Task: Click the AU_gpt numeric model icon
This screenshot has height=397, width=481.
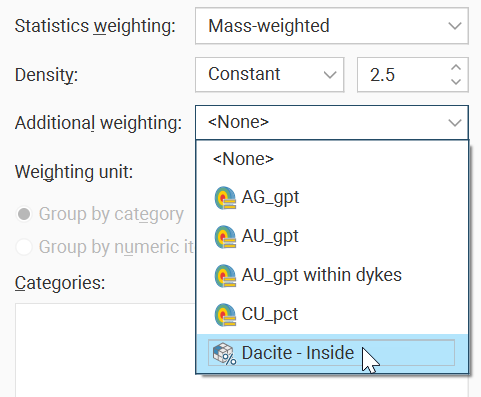Action: click(x=225, y=237)
